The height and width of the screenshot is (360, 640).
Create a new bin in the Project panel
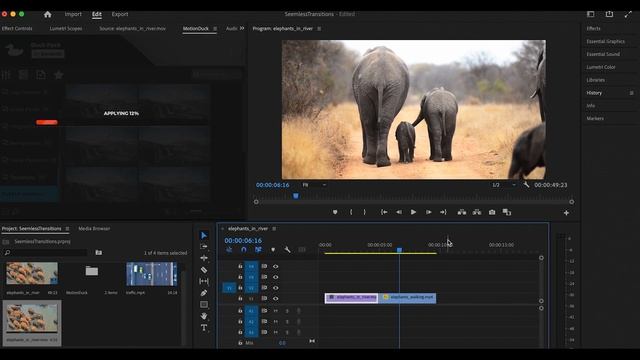(x=99, y=253)
